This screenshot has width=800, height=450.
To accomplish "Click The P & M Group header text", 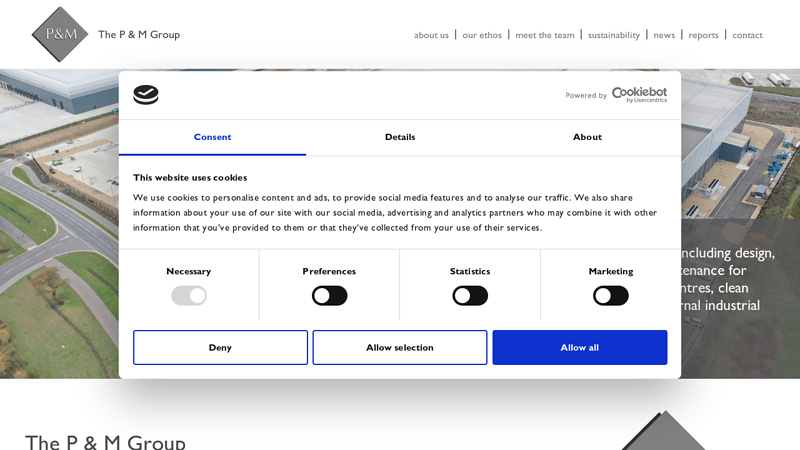I will click(139, 35).
